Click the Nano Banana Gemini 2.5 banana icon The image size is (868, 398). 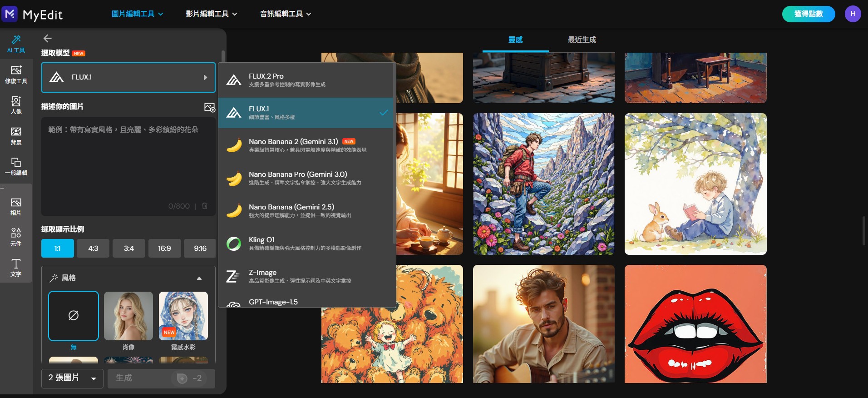point(234,211)
